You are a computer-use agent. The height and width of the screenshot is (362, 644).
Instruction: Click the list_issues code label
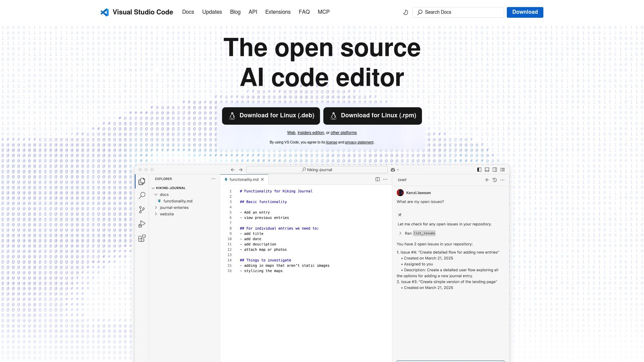point(424,233)
